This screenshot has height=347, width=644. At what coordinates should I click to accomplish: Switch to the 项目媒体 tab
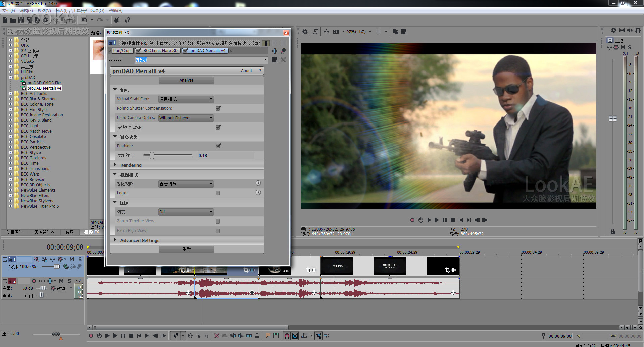coord(14,232)
